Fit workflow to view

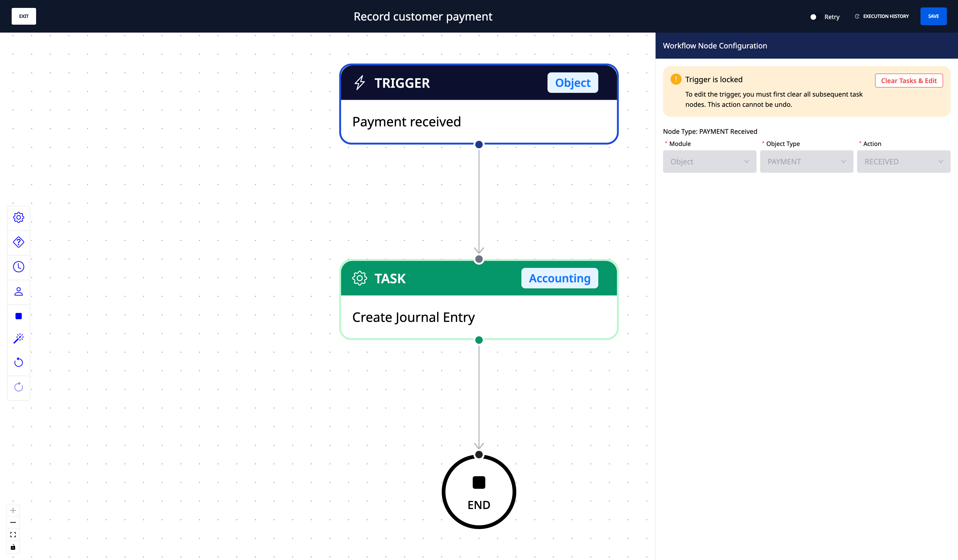point(13,535)
